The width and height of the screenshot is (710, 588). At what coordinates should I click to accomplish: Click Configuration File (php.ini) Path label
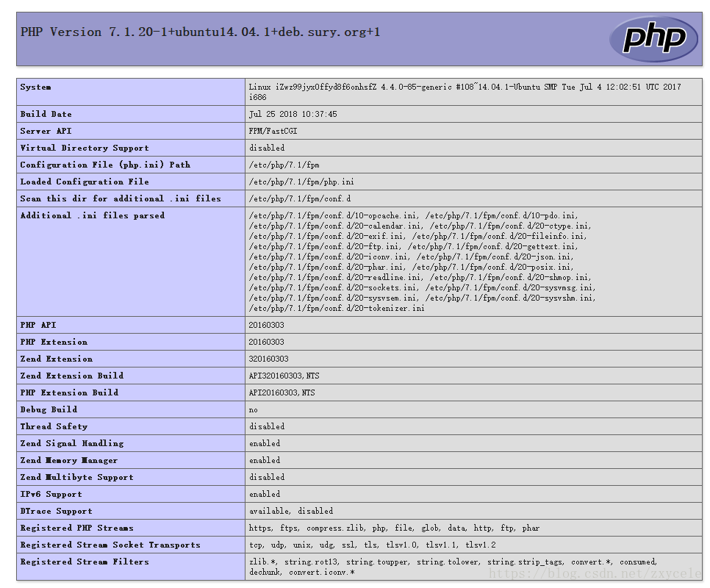pos(105,165)
